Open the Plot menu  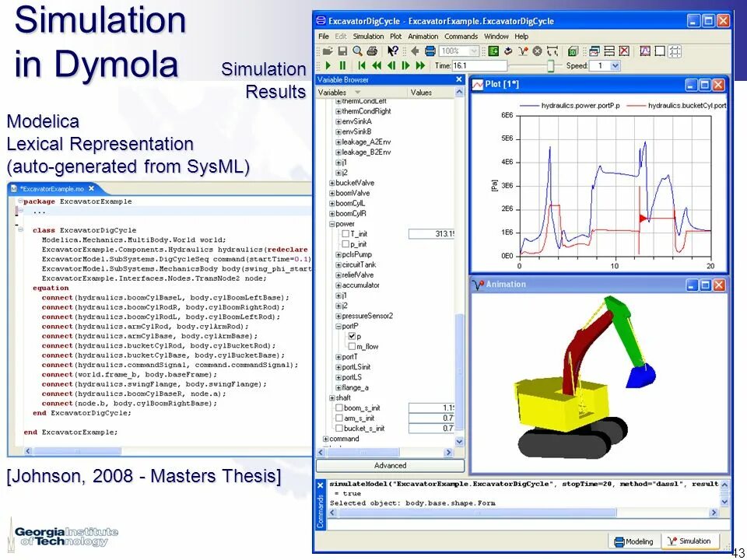(395, 37)
